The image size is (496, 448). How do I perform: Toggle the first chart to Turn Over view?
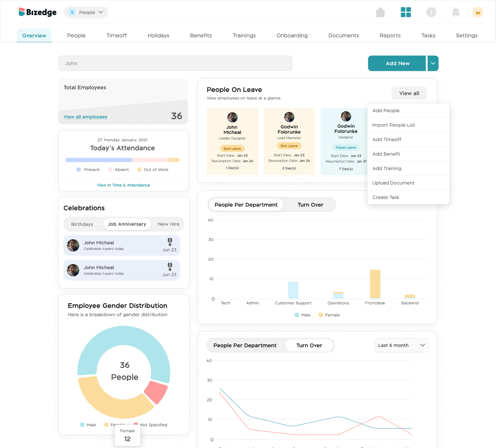(x=310, y=205)
